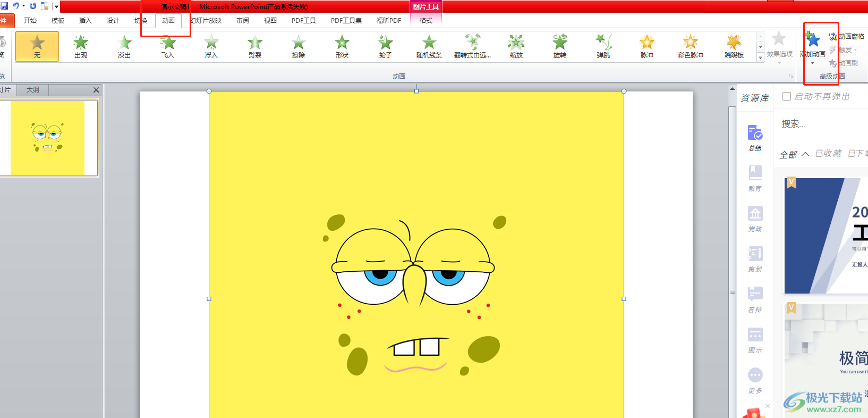Open the 答辩 category in resource sidebar

coord(755,299)
